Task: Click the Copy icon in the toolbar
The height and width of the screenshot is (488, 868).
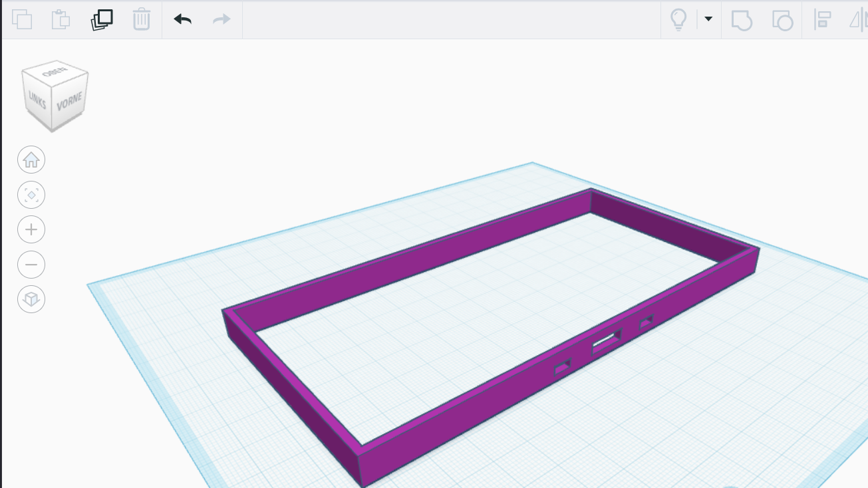Action: pos(22,19)
